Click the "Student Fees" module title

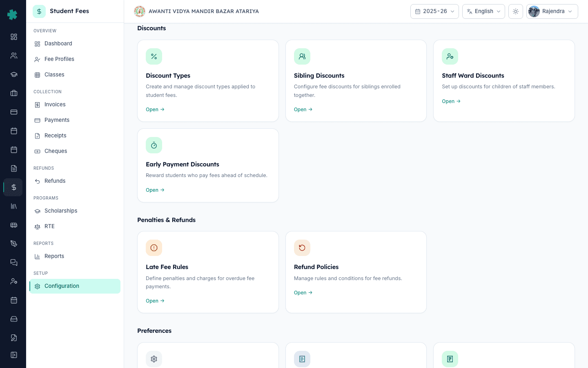pos(69,11)
